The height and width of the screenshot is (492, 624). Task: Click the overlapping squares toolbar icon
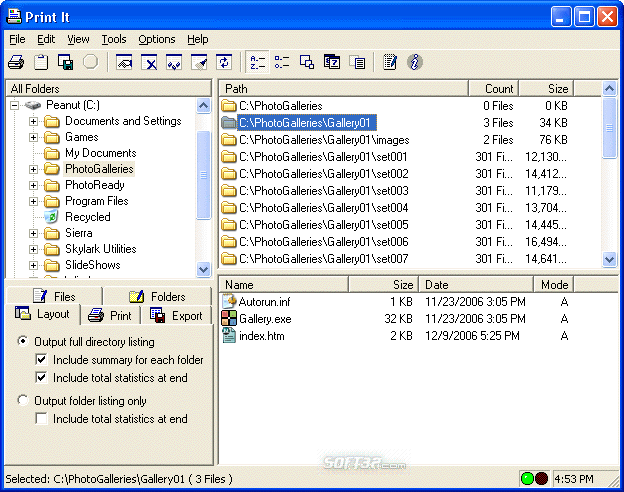[x=307, y=62]
